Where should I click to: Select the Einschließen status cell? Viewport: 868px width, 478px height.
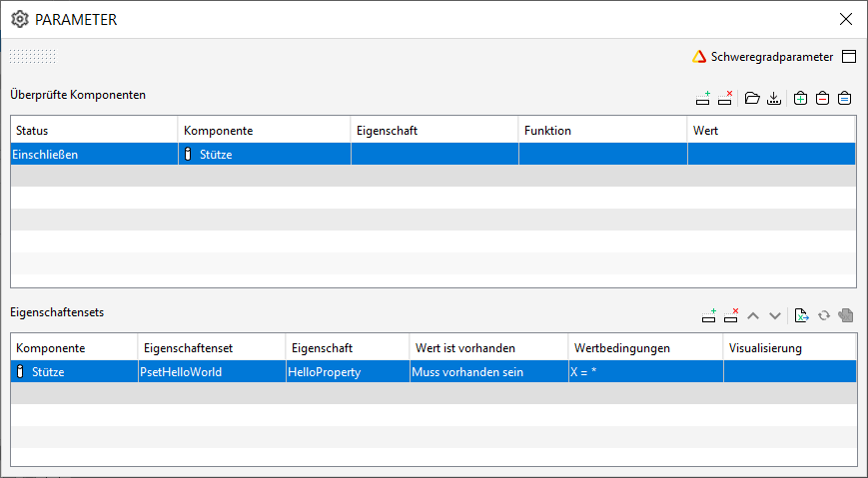[94, 155]
